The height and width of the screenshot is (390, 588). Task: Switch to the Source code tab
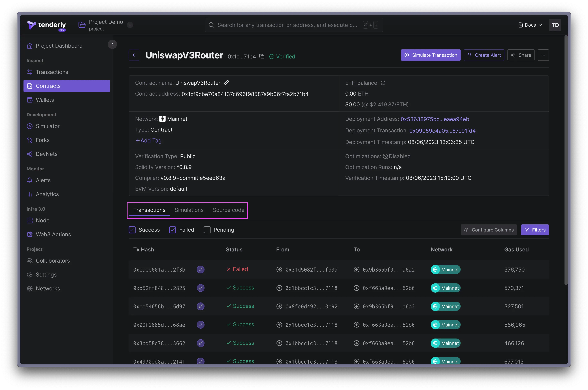point(228,210)
